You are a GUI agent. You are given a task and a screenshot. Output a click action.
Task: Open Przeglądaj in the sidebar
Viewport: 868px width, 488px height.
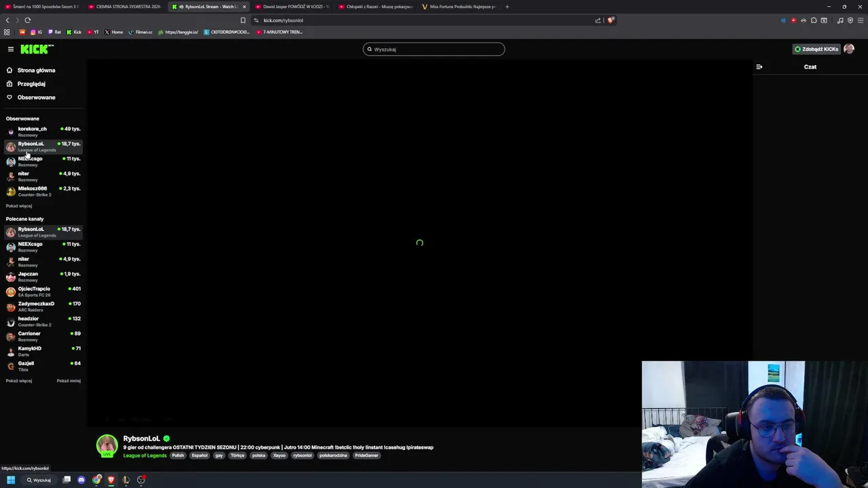click(31, 83)
